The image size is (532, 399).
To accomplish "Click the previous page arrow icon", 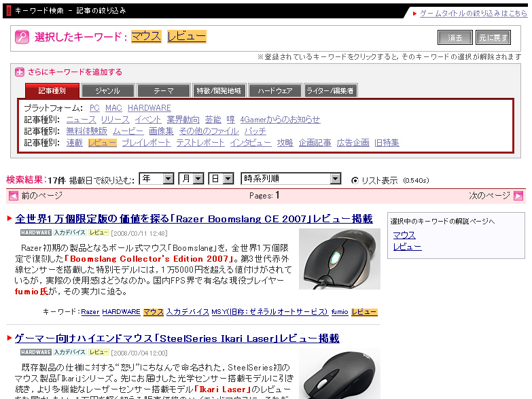I will coord(13,196).
